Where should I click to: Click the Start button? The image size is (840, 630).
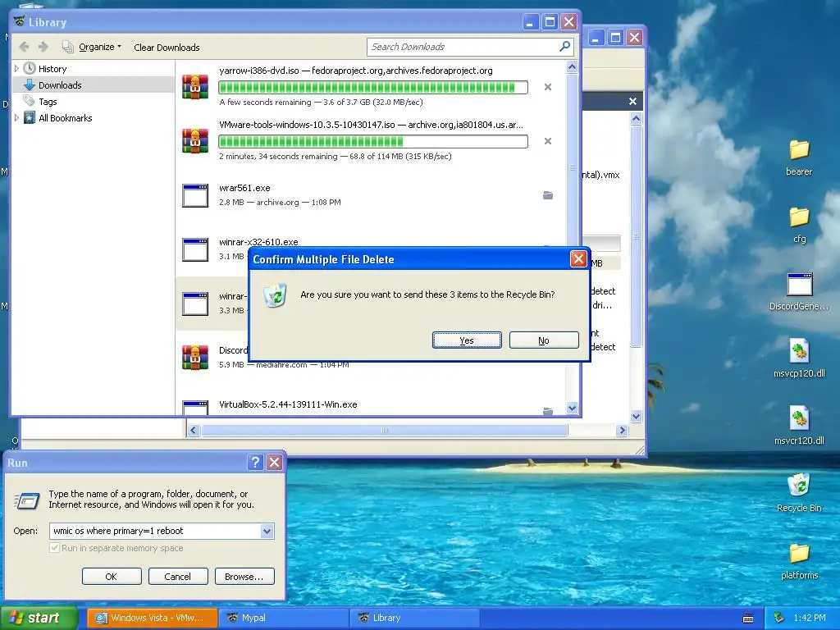[x=38, y=618]
